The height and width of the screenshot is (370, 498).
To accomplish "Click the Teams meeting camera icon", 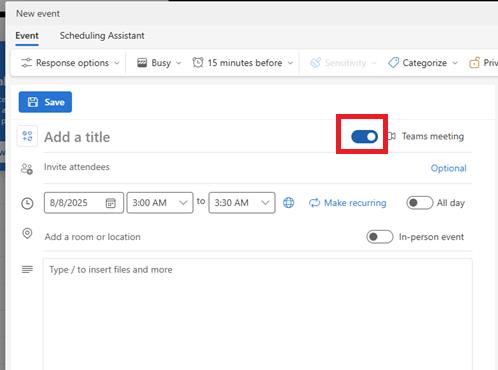I will 392,136.
